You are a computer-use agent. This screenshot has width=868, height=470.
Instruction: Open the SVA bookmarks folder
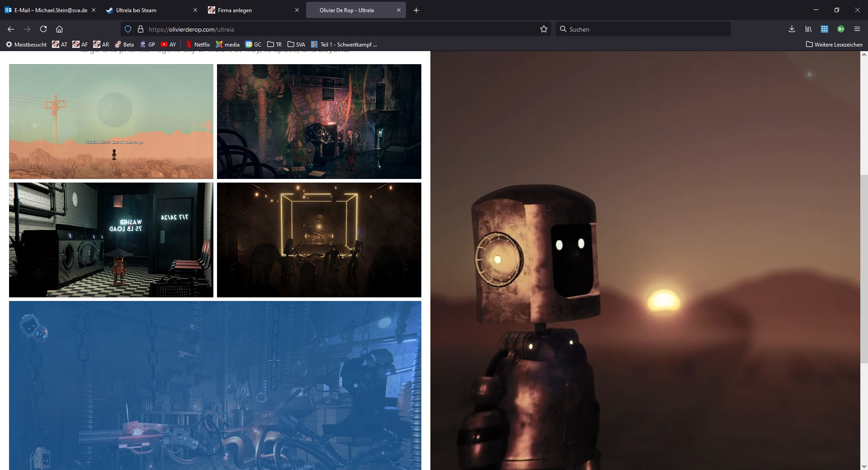(296, 44)
